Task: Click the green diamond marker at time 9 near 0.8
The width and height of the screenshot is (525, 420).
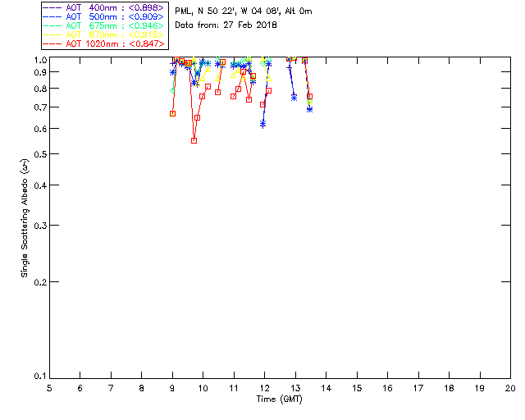Action: 172,91
